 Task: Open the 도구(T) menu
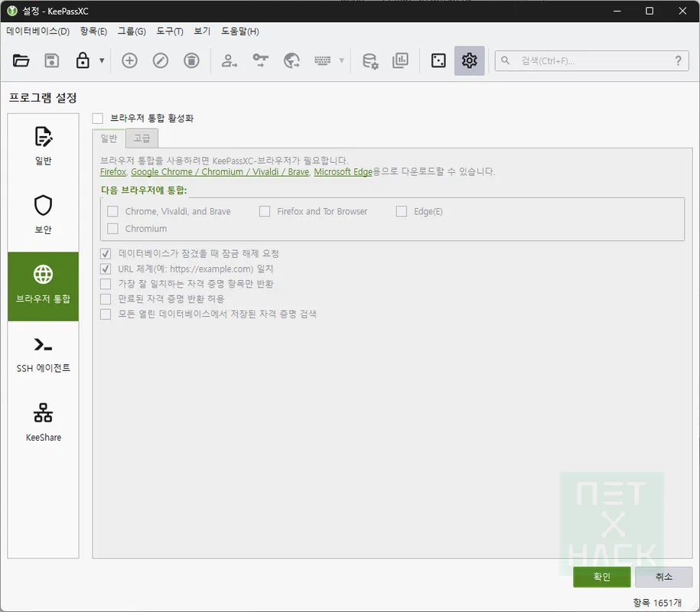pos(170,31)
